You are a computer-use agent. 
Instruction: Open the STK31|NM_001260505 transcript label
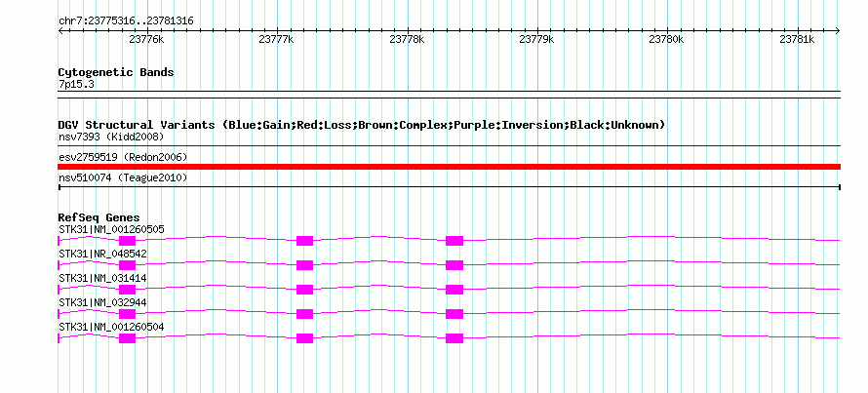click(x=111, y=229)
